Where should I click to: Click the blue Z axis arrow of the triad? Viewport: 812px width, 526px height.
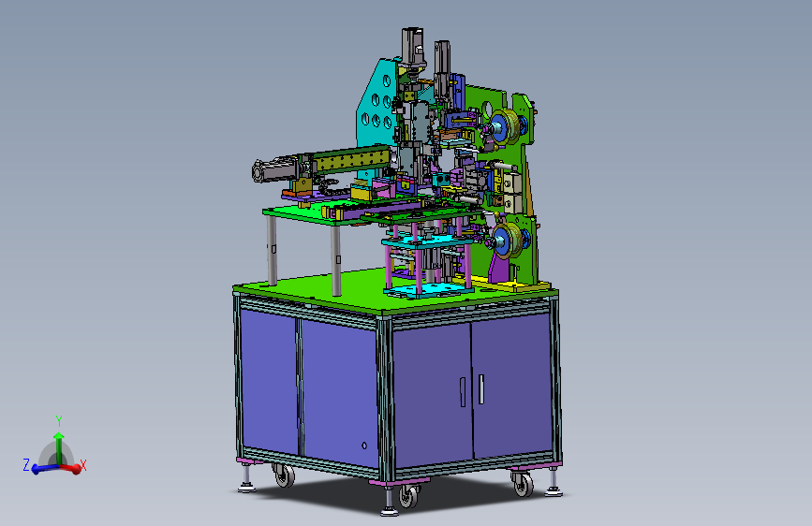click(x=43, y=469)
